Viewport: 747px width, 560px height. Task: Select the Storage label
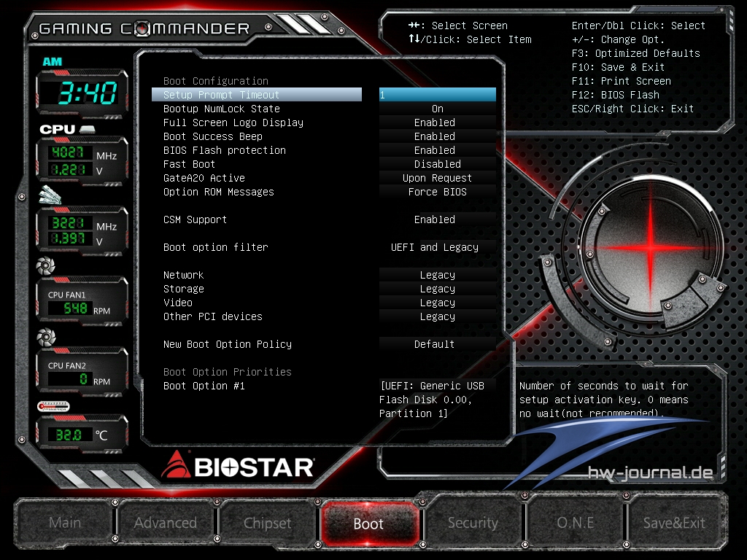click(183, 289)
